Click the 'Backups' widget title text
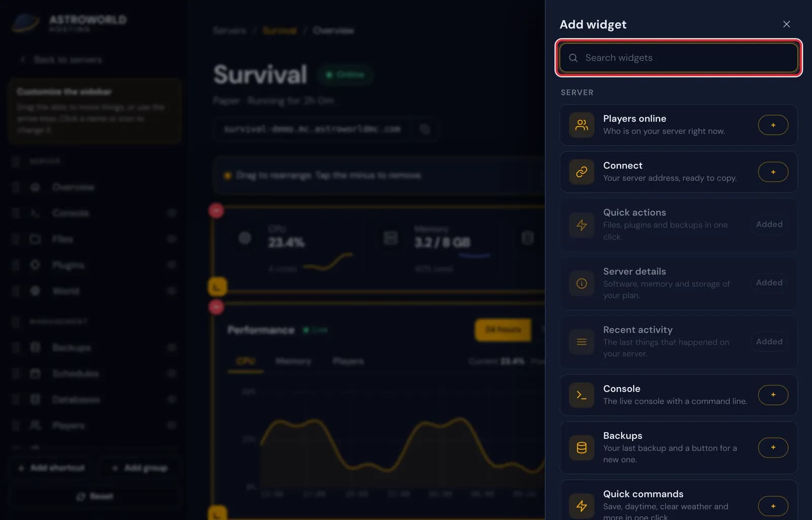Image resolution: width=812 pixels, height=520 pixels. (x=623, y=436)
